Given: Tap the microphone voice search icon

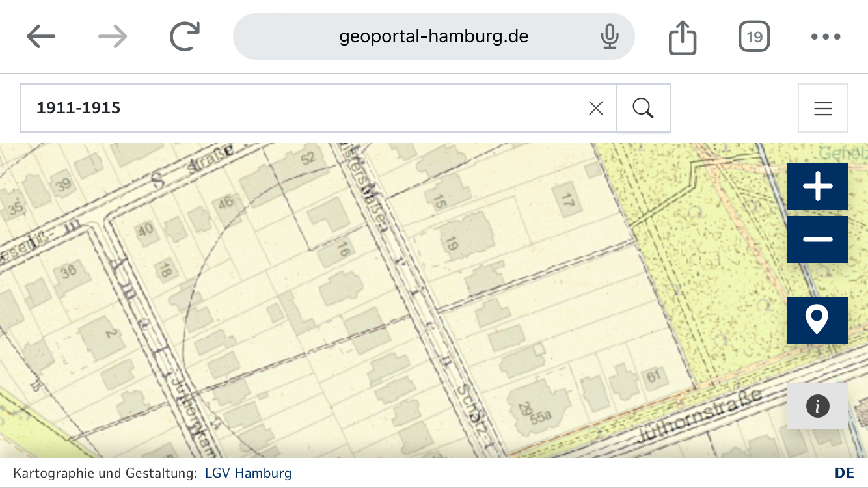Looking at the screenshot, I should pos(609,36).
